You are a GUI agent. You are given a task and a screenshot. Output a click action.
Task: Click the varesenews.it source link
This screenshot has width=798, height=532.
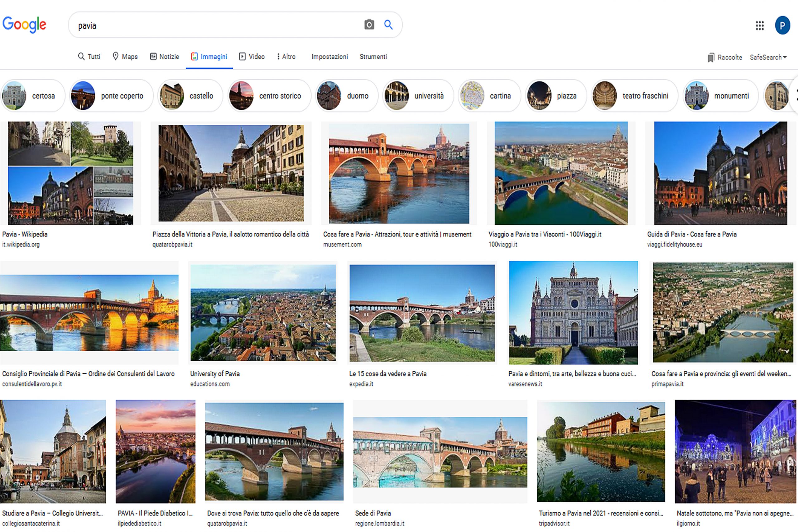click(x=525, y=384)
